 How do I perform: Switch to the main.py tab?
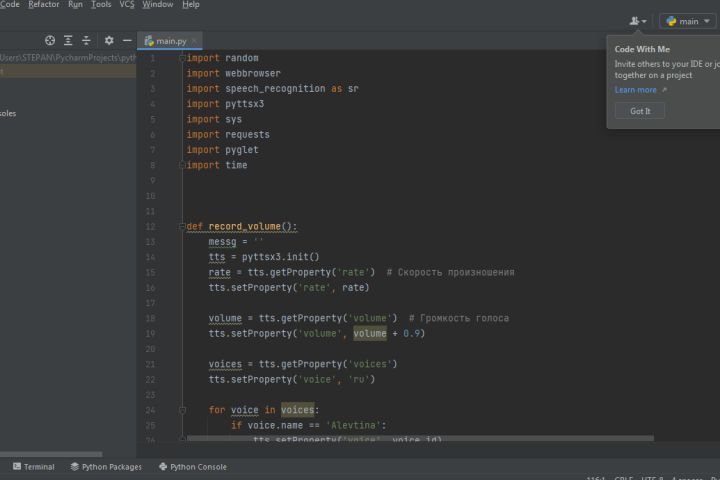(170, 41)
